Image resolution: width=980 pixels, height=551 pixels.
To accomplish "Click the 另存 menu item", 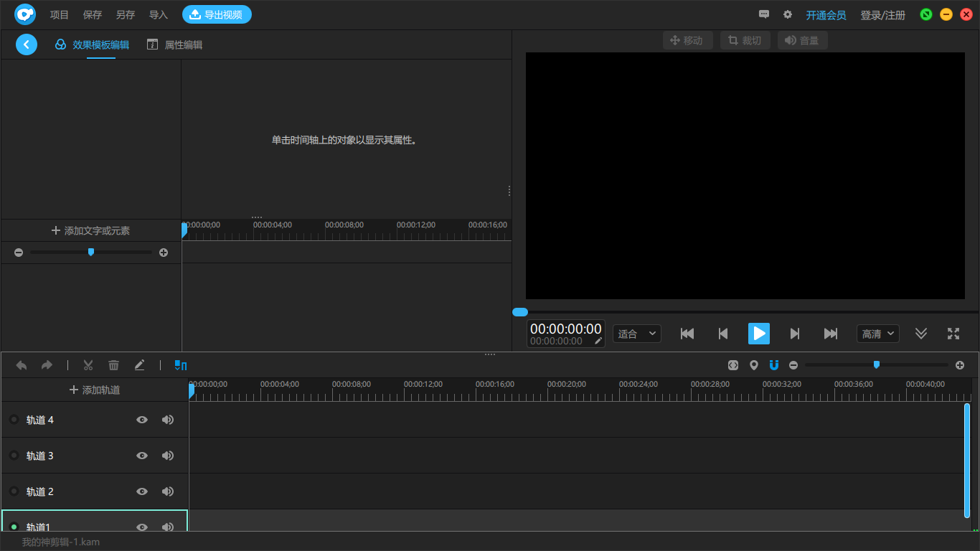I will point(126,15).
